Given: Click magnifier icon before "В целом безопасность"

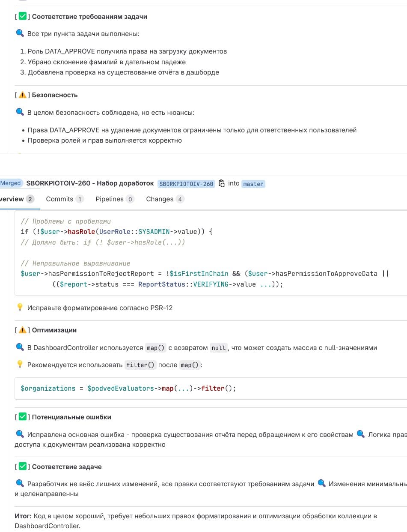Looking at the screenshot, I should 20,113.
